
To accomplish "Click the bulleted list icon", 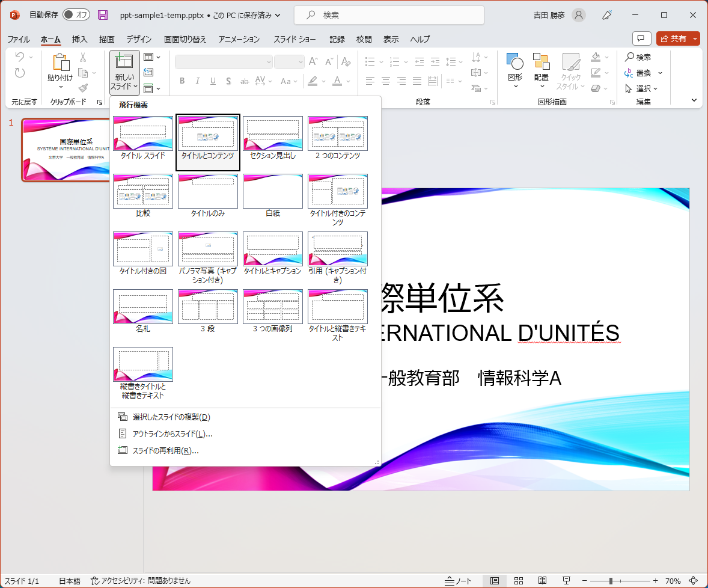I will pos(370,61).
